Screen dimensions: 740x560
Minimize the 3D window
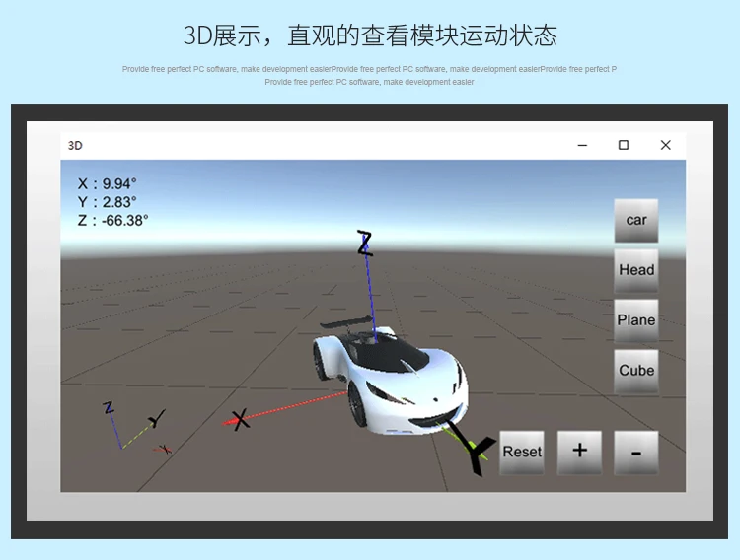[582, 145]
